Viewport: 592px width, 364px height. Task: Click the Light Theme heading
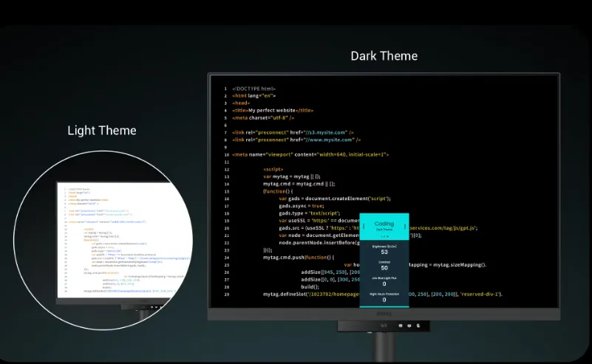tap(102, 131)
